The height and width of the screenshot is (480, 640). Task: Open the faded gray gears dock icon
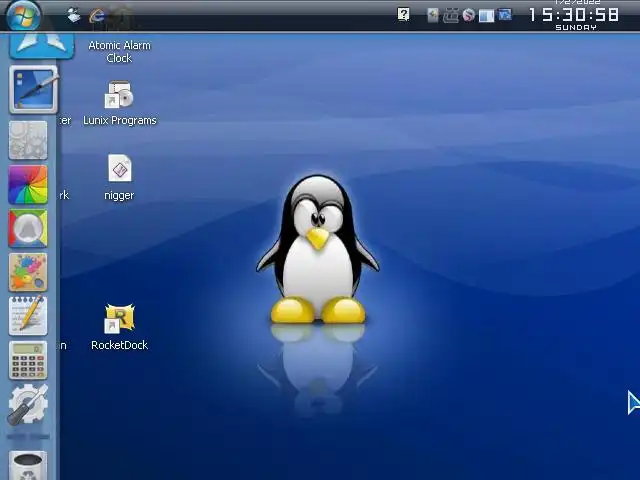[28, 140]
